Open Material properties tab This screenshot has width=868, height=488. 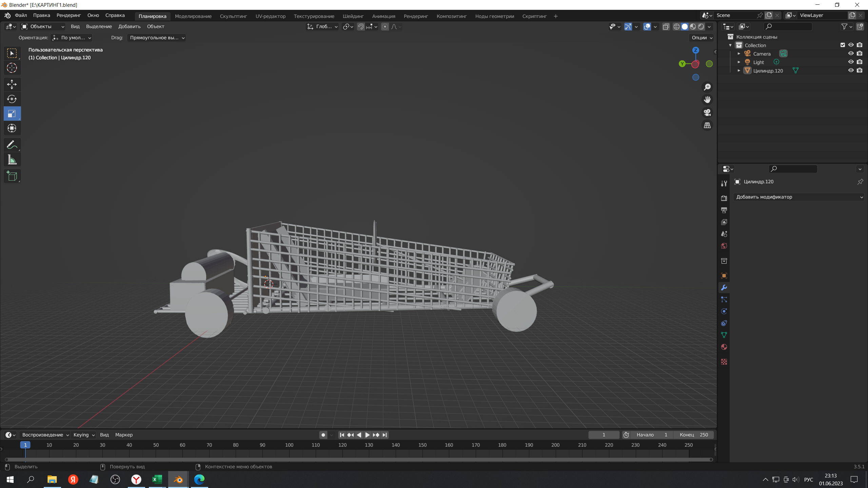pyautogui.click(x=724, y=347)
